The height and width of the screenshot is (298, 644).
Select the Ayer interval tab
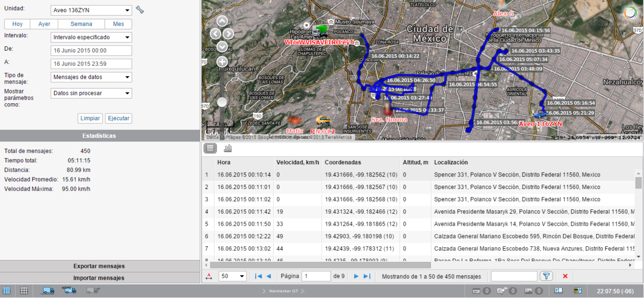(x=44, y=24)
